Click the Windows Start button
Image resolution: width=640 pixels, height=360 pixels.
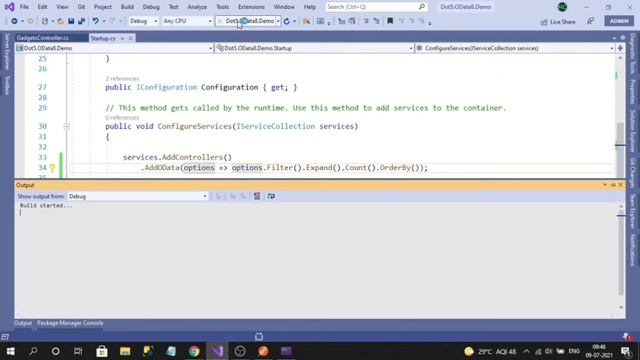click(11, 351)
